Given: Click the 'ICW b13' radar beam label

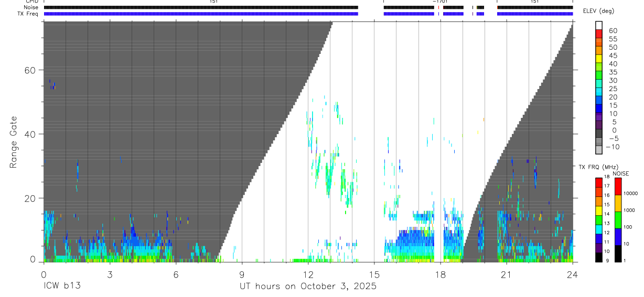Looking at the screenshot, I should tap(62, 287).
